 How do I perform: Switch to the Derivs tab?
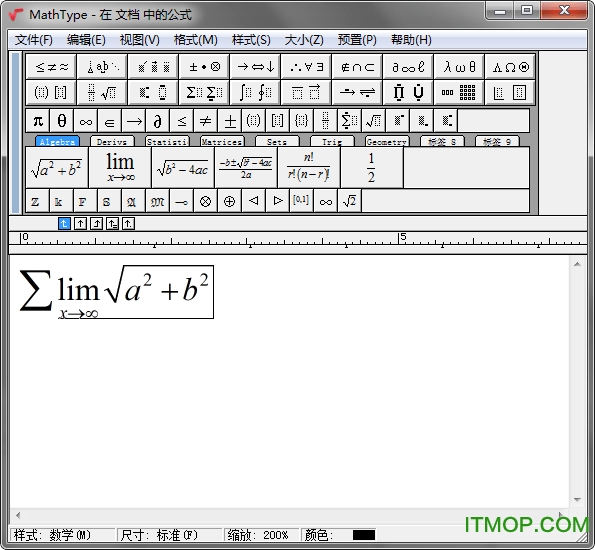(x=112, y=142)
